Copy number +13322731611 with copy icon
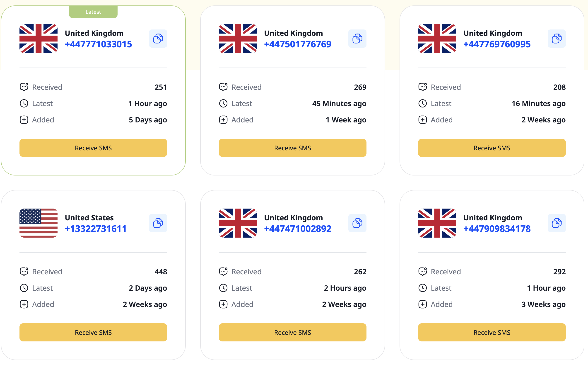The image size is (588, 365). 158,223
